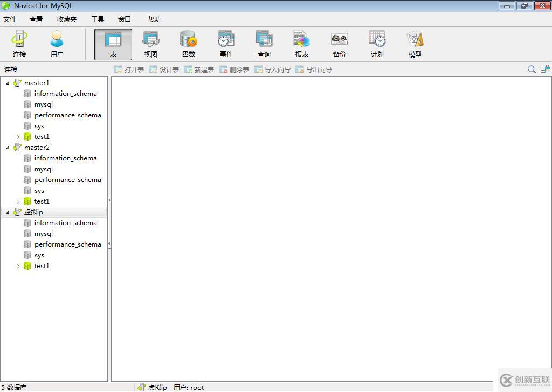Switch to the 视图 (View) objects
Viewport: 552px width, 392px height.
click(x=151, y=44)
